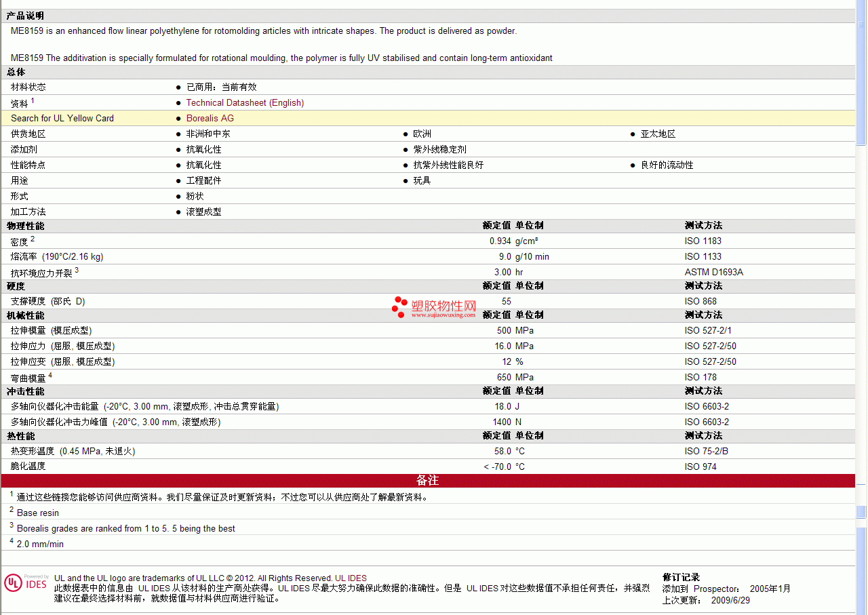The image size is (868, 615).
Task: Click the melt flow value 9.0
Action: pos(505,257)
